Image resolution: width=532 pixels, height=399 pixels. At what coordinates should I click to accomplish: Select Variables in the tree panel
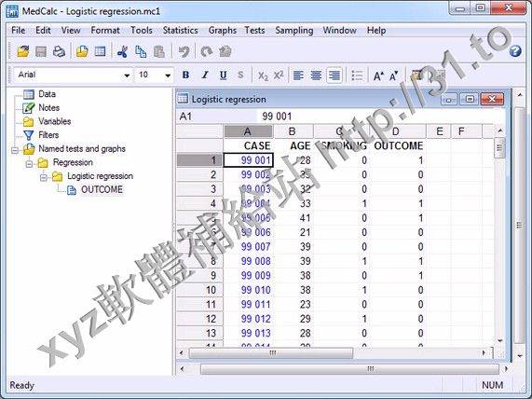pos(55,121)
